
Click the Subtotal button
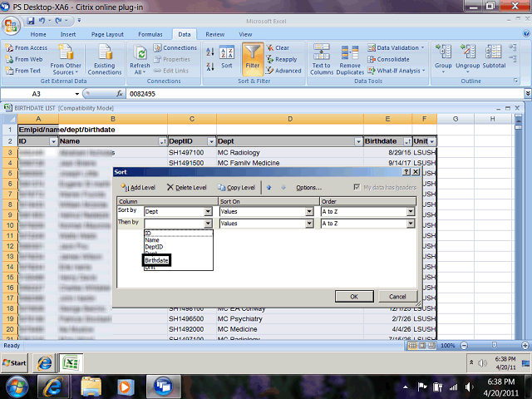tap(494, 57)
